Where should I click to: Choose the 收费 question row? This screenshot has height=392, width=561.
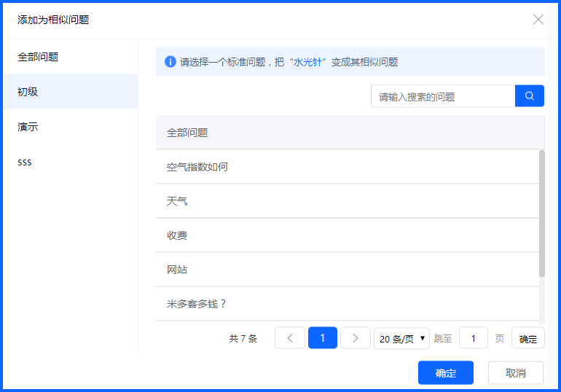tap(348, 235)
